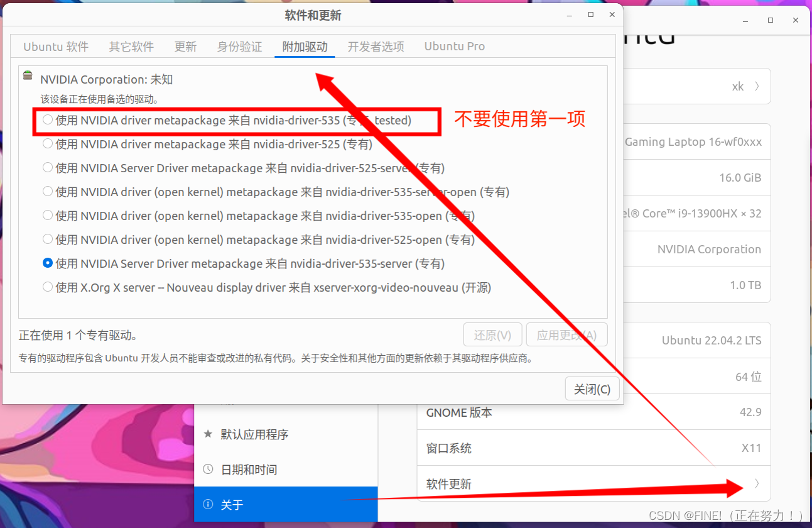Select the 附加驱动 tab
Screen dimensions: 812x528
pos(305,47)
